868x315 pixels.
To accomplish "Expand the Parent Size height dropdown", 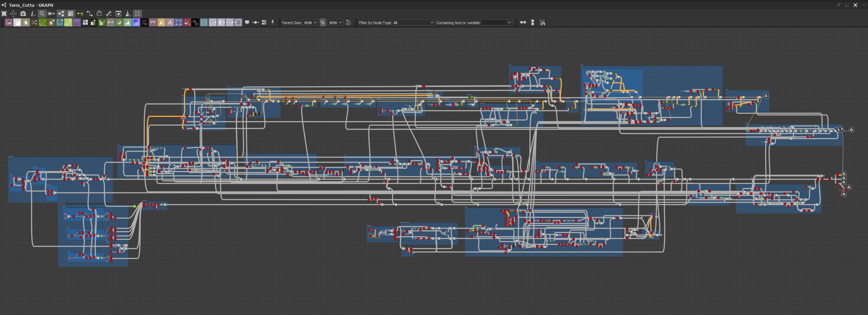I will point(335,23).
